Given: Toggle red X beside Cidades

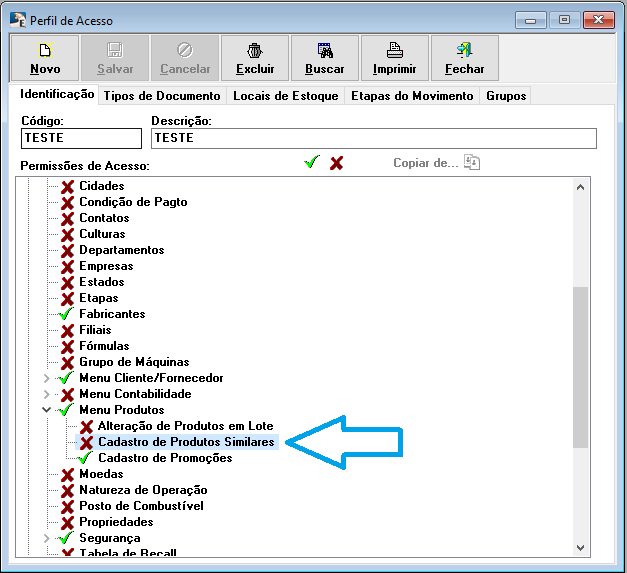Looking at the screenshot, I should point(67,186).
